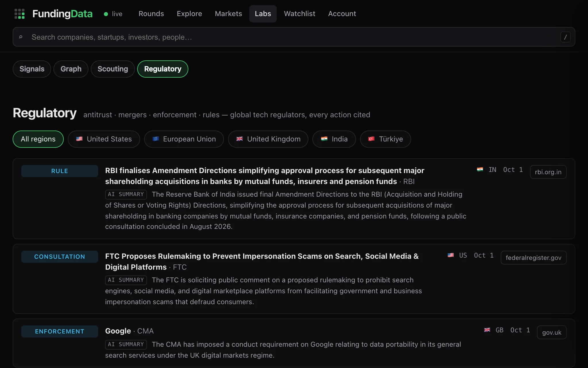Switch to the Signals tab
Viewport: 588px width, 368px height.
point(32,69)
